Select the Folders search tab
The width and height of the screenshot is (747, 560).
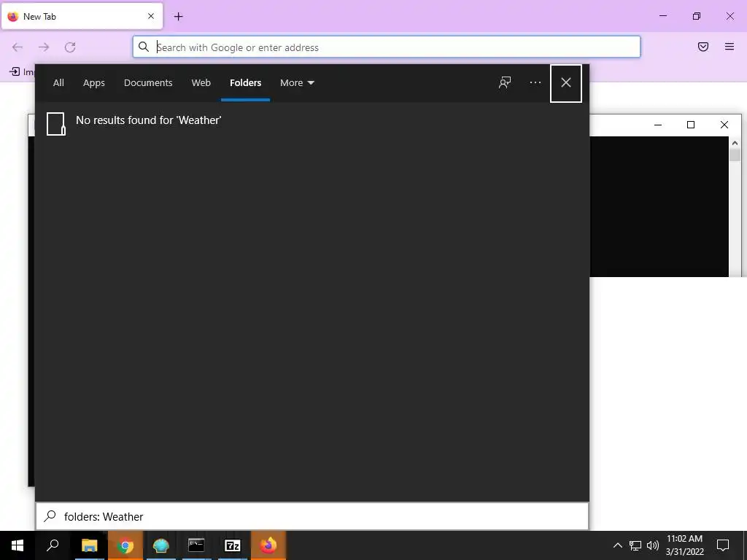point(245,83)
